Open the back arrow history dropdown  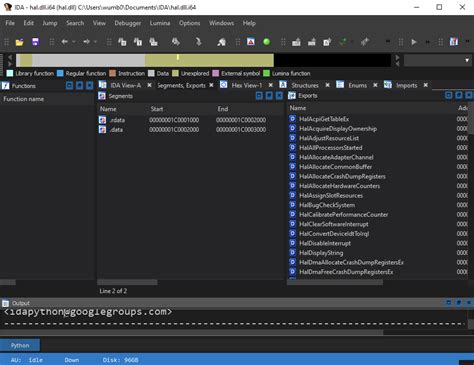click(x=74, y=42)
